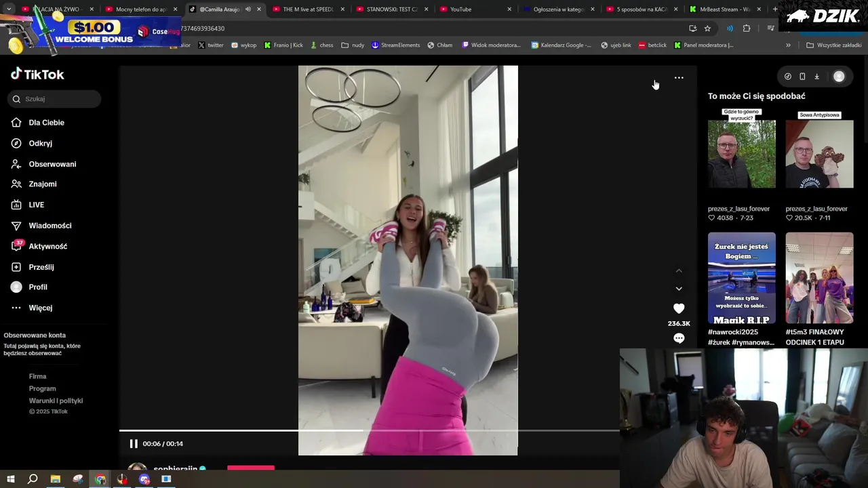
Task: Show more bookmarks with chevron
Action: [788, 45]
